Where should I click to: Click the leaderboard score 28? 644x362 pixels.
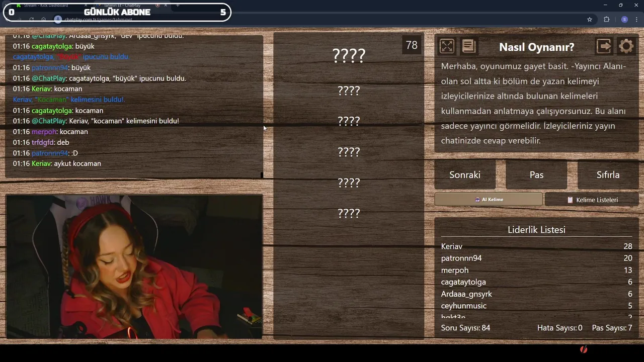(x=627, y=246)
